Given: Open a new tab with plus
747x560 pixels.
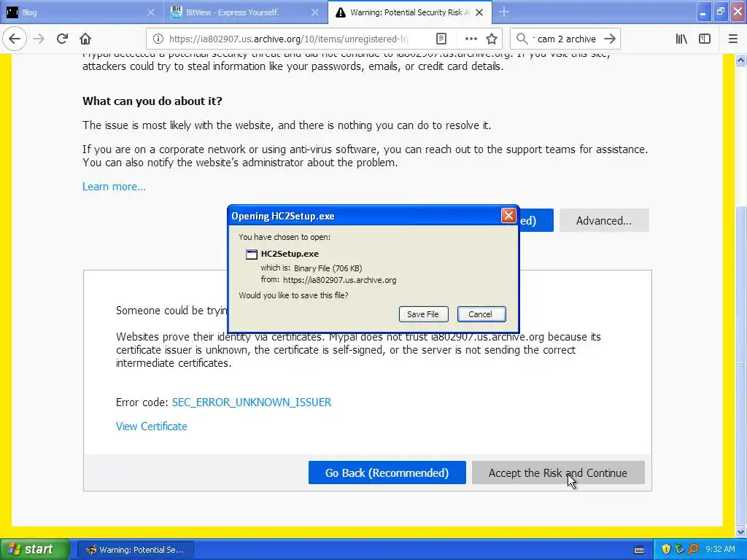Looking at the screenshot, I should tap(504, 12).
